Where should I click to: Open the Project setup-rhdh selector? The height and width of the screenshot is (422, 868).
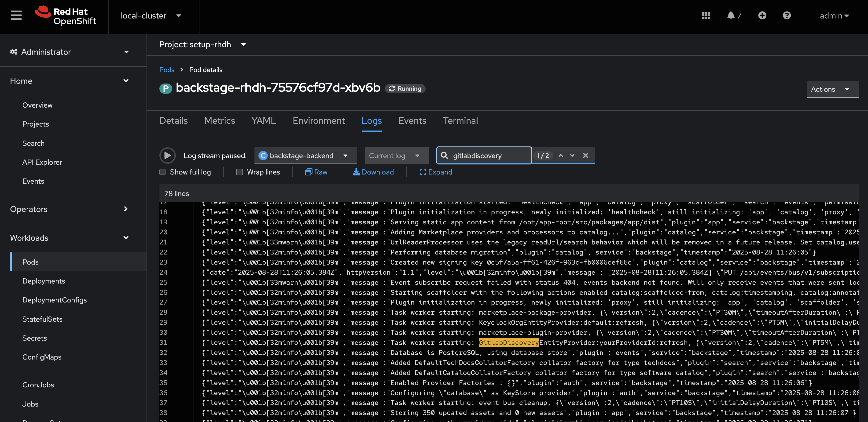[202, 44]
